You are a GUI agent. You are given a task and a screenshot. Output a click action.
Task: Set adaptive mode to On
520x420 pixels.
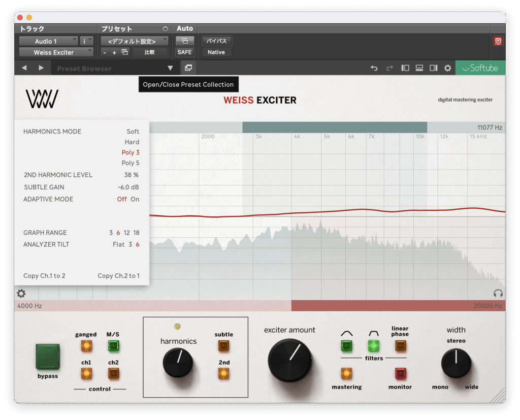[x=135, y=199]
